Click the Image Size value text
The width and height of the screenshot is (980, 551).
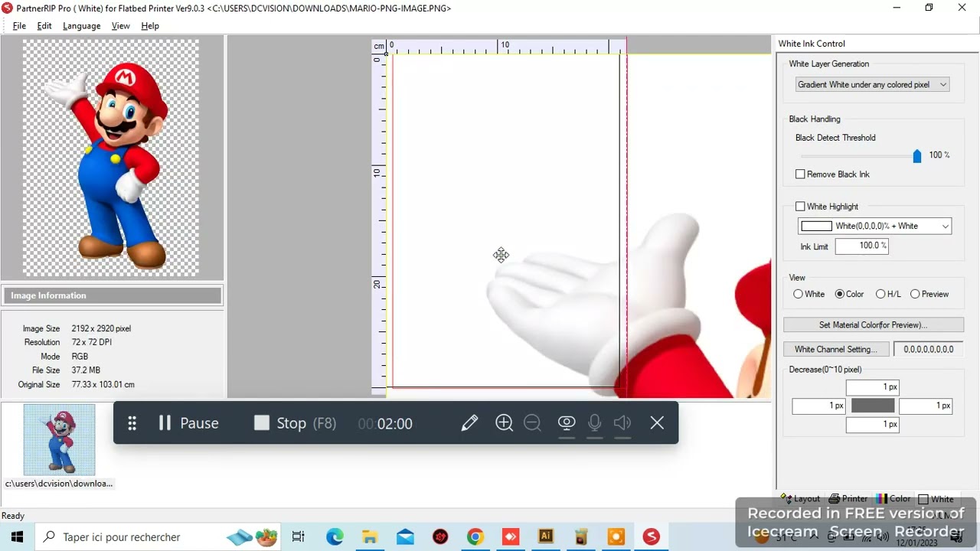(x=101, y=328)
